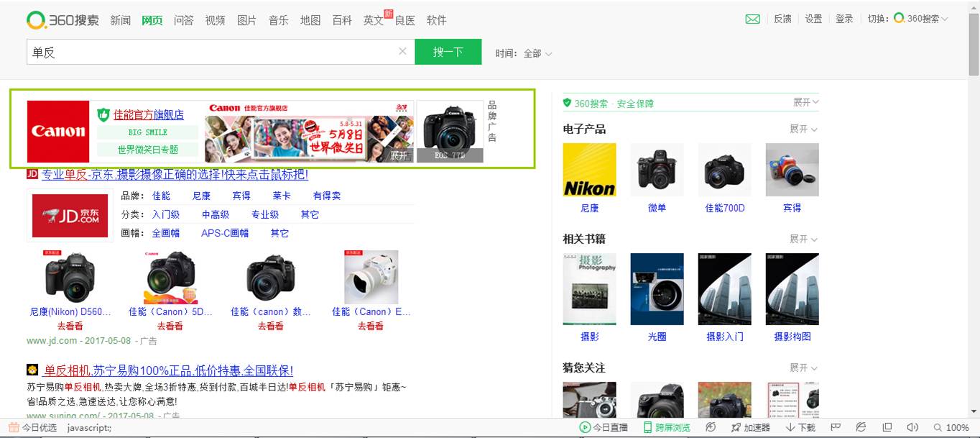Click the multi-window icon in status bar
The height and width of the screenshot is (438, 980).
[887, 427]
